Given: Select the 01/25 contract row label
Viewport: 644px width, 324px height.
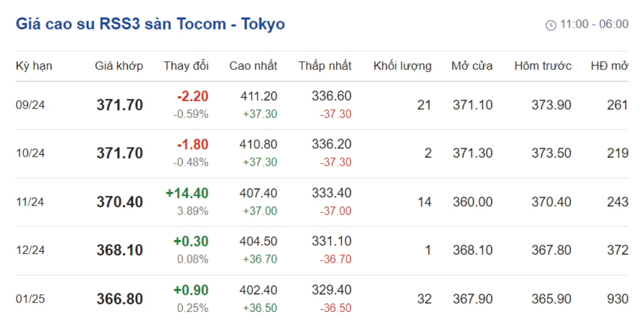Looking at the screenshot, I should click(x=30, y=299).
